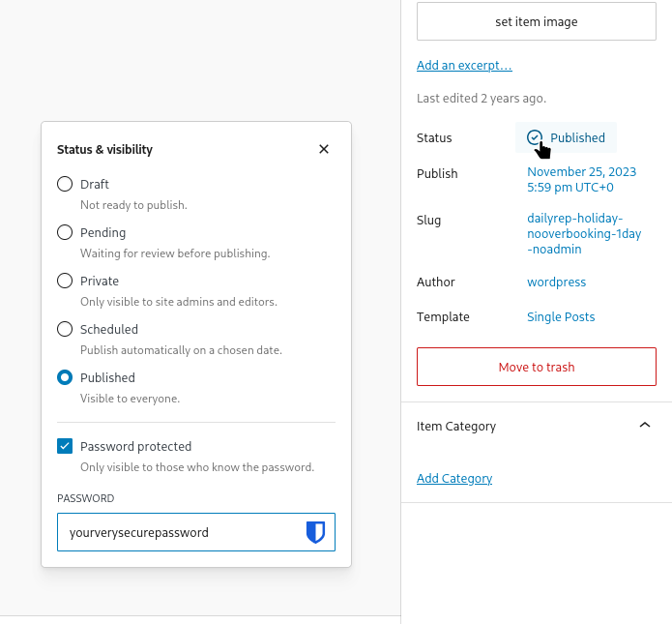Edit the slug dailyrep-holiday-nooverbooking
672x624 pixels.
(x=583, y=234)
